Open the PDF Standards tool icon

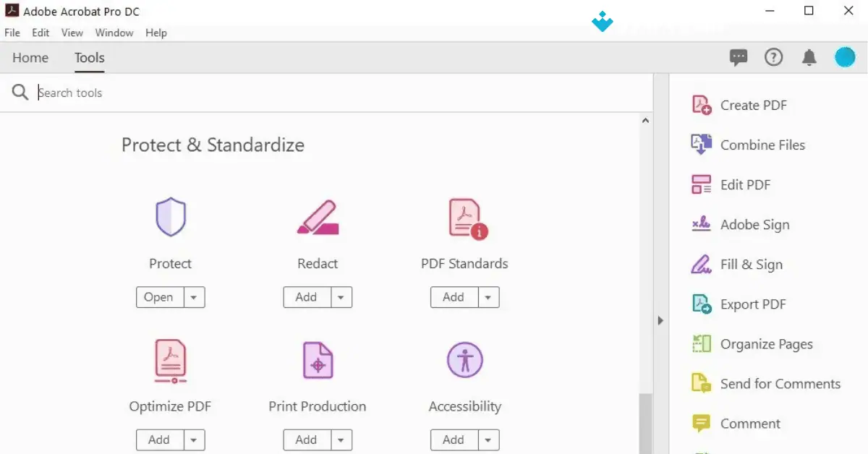tap(464, 217)
